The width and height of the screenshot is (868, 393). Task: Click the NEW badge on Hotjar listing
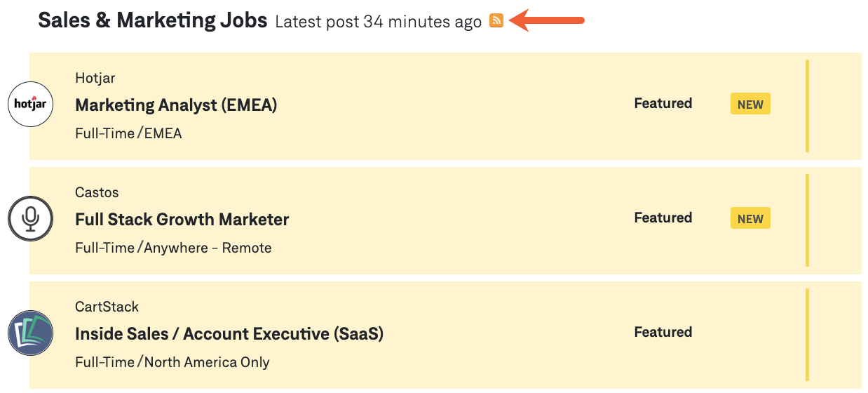pyautogui.click(x=750, y=105)
